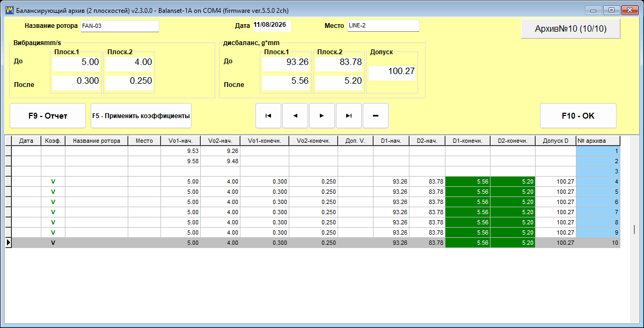Confirm with the F10 - OK button
644x328 pixels.
coord(578,115)
